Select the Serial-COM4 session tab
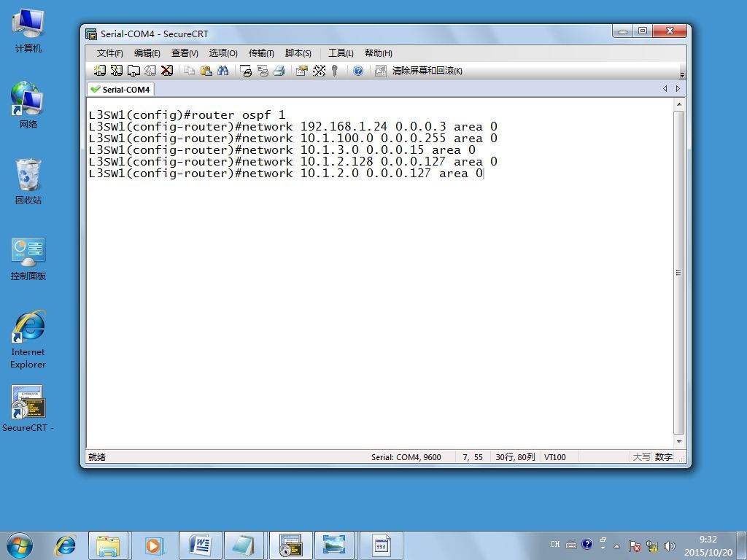 (x=120, y=89)
